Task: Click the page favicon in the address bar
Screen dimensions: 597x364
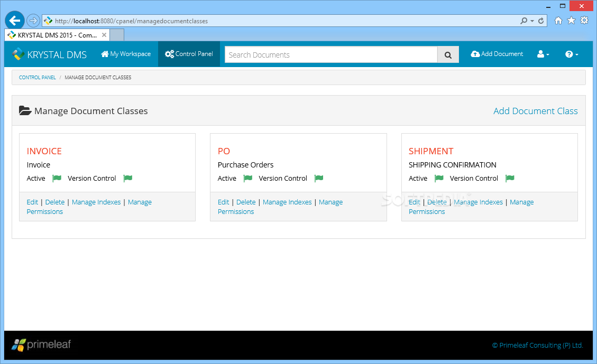Action: (x=48, y=21)
